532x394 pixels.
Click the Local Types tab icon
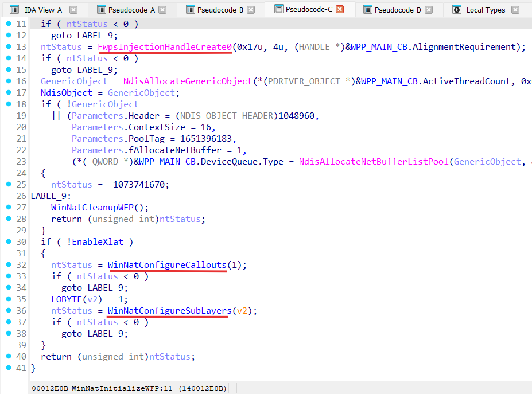[457, 10]
